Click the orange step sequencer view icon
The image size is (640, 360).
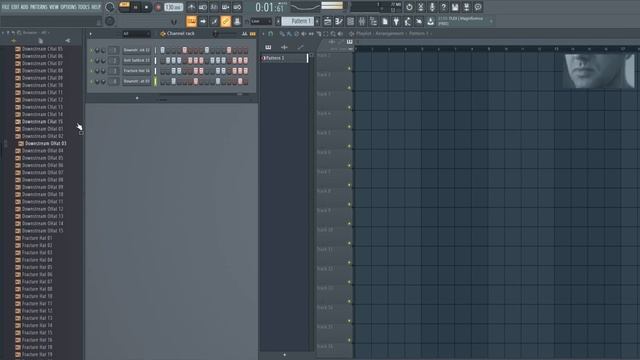click(253, 34)
